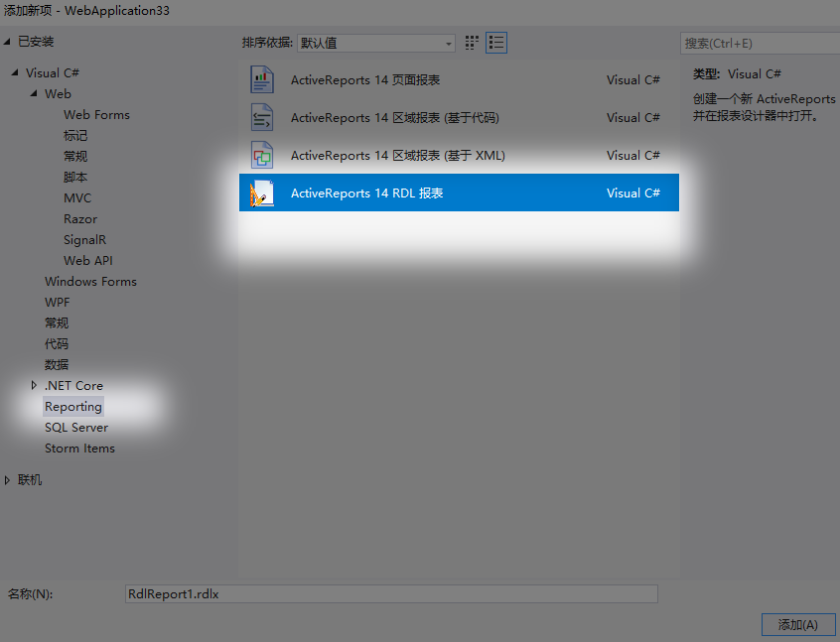Image resolution: width=840 pixels, height=642 pixels.
Task: Focus the 搜索(Ctrl+E) search box
Action: pyautogui.click(x=760, y=44)
